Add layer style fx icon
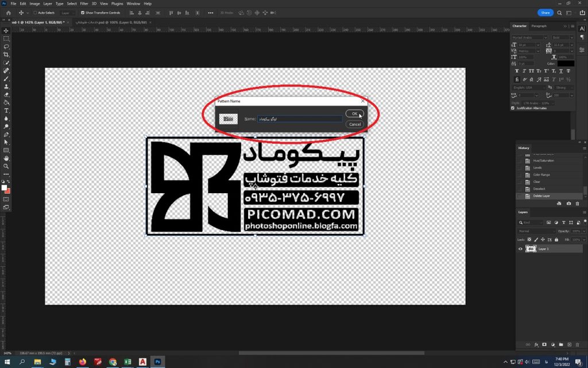The width and height of the screenshot is (588, 368). (536, 345)
